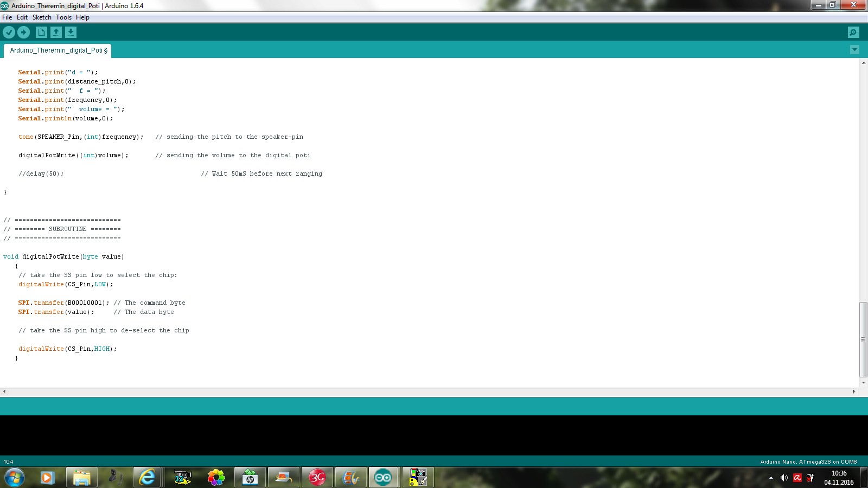
Task: Open the laptop picture app in the taskbar
Action: coord(284,478)
